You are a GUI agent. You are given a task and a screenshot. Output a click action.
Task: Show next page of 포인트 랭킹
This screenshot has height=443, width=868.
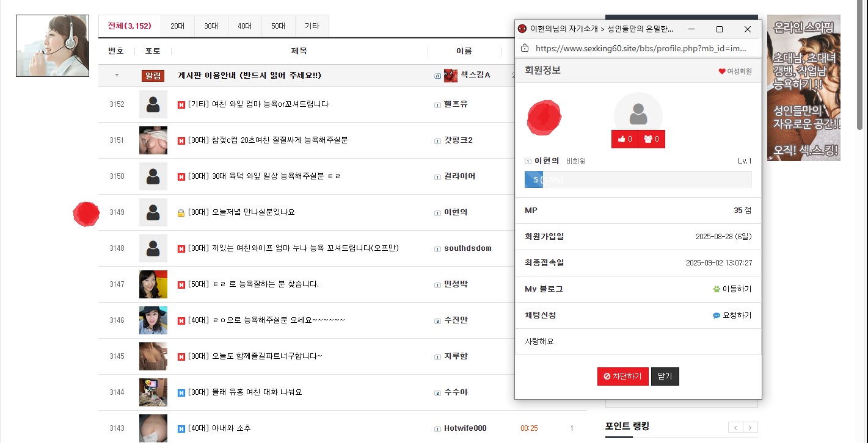pos(750,428)
